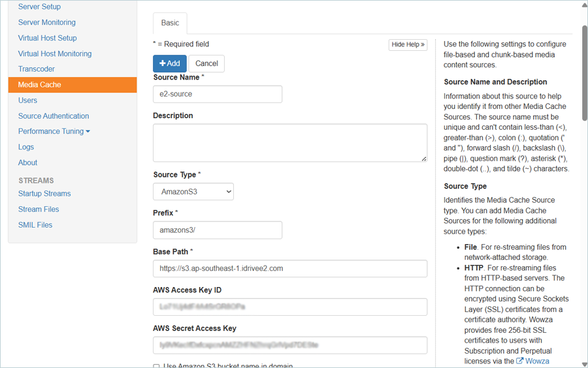The height and width of the screenshot is (368, 588).
Task: Open Stream Files link
Action: point(39,209)
